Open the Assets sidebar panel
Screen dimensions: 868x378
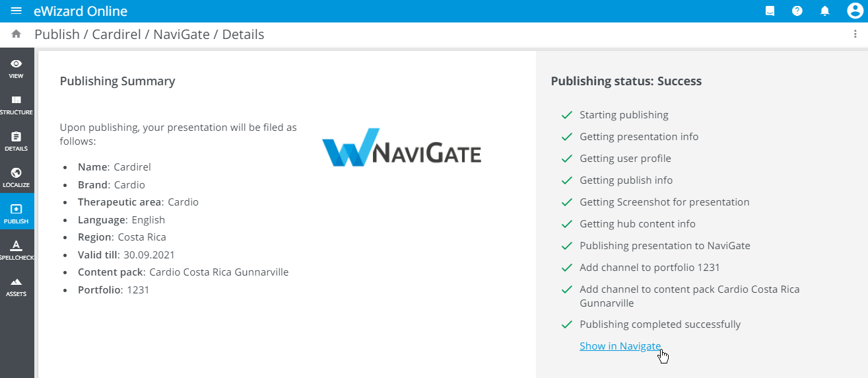[17, 287]
